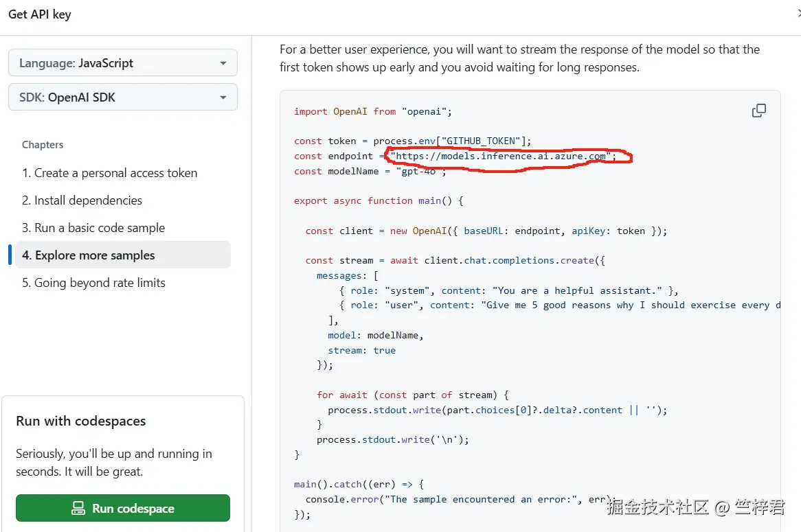Click the 'Chapters' heading
801x532 pixels.
coord(43,145)
